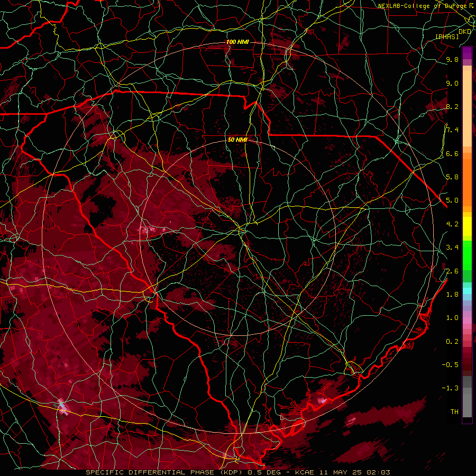Click the 1.0 legend value

pos(452,318)
